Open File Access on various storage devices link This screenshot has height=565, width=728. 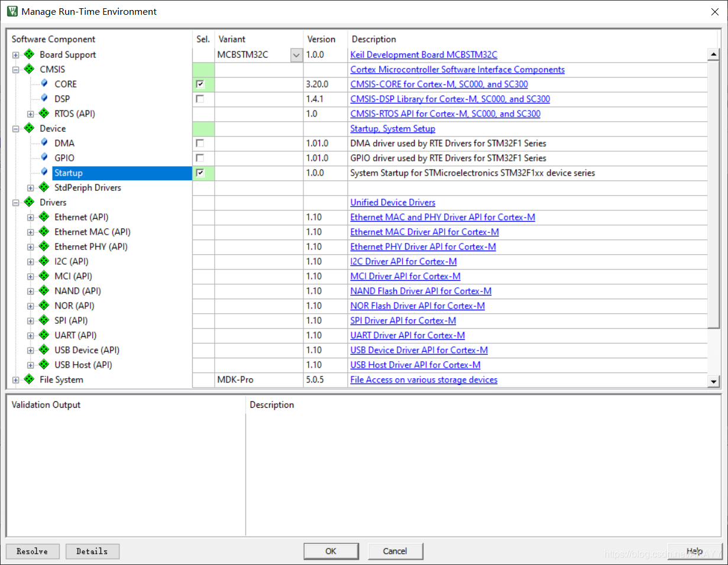pos(424,380)
